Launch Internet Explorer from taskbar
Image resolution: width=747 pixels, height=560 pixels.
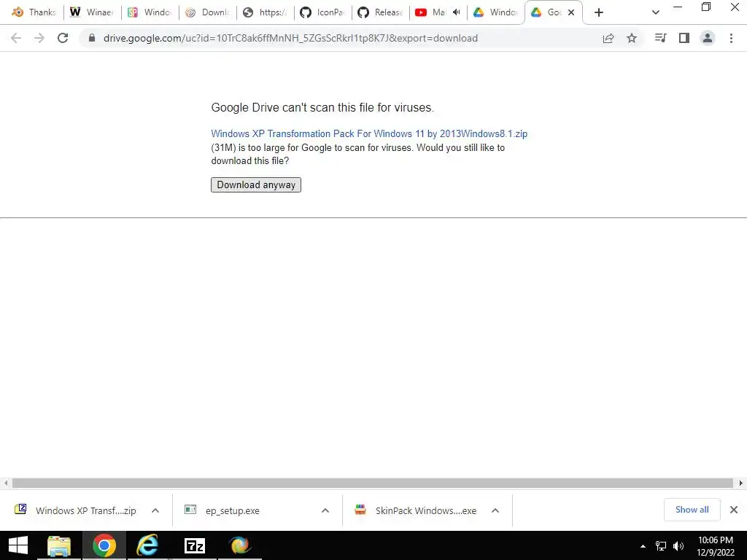click(147, 545)
